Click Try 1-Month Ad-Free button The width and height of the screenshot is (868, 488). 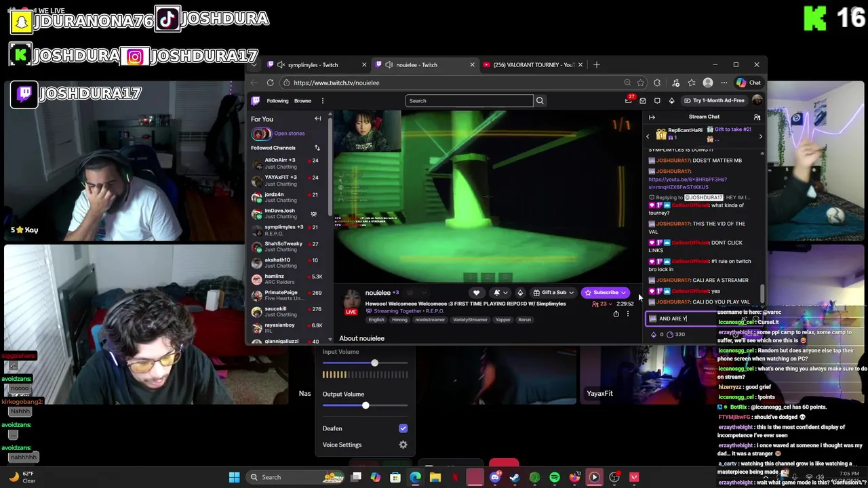pos(715,100)
